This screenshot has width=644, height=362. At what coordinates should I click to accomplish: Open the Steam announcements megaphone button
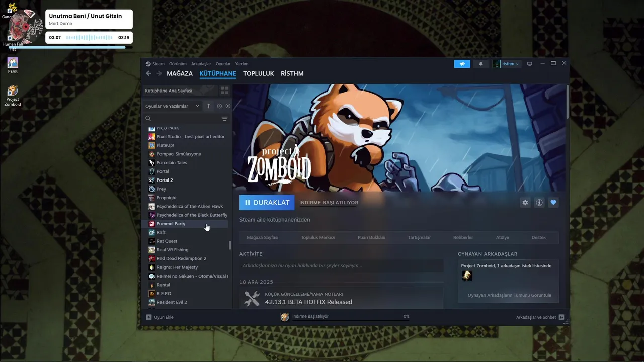click(462, 64)
